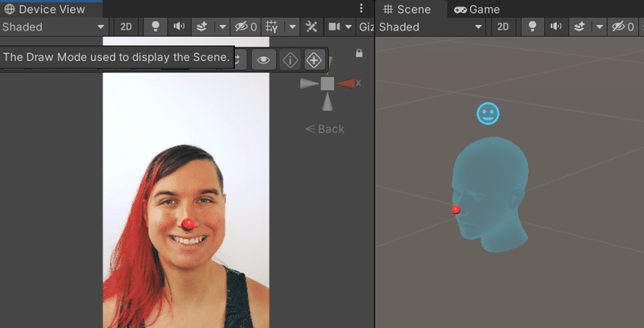Open the camera settings dropdown arrow
This screenshot has height=328, width=644.
[x=349, y=27]
